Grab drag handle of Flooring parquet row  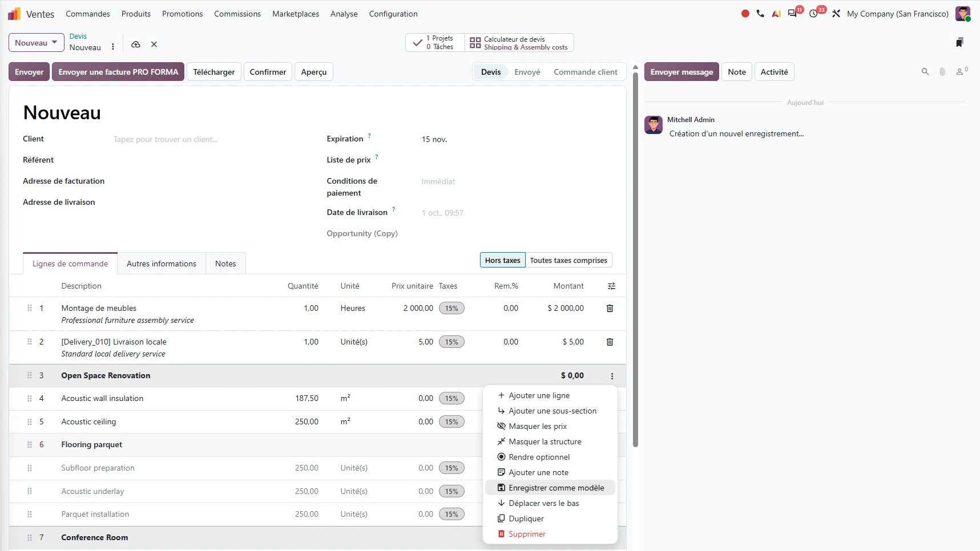click(30, 444)
